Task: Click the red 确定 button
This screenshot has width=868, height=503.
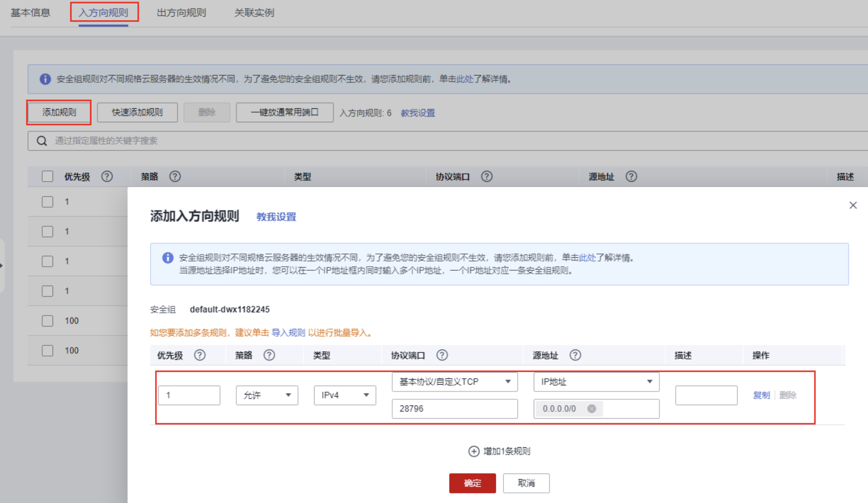Action: (472, 483)
